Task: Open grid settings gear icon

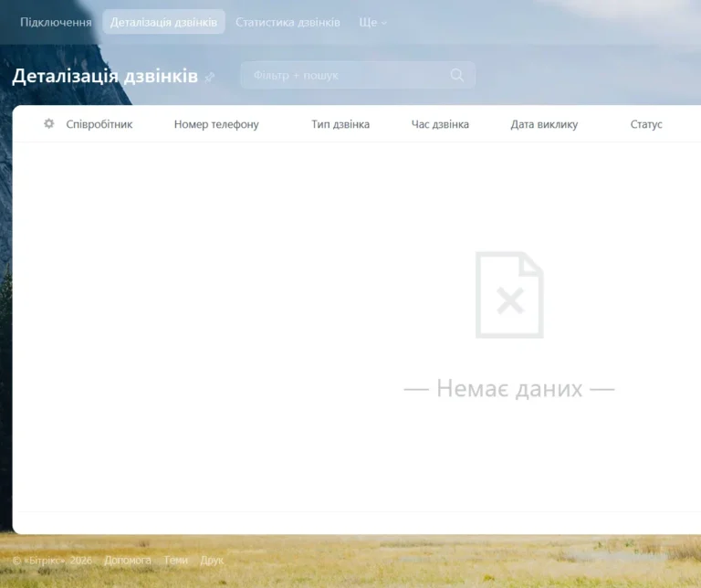Action: click(x=49, y=123)
